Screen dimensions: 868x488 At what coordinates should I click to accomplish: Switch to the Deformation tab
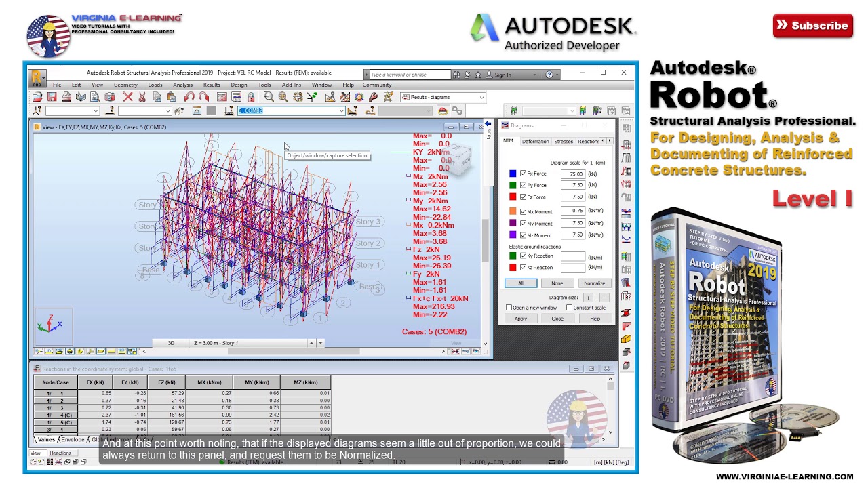535,141
